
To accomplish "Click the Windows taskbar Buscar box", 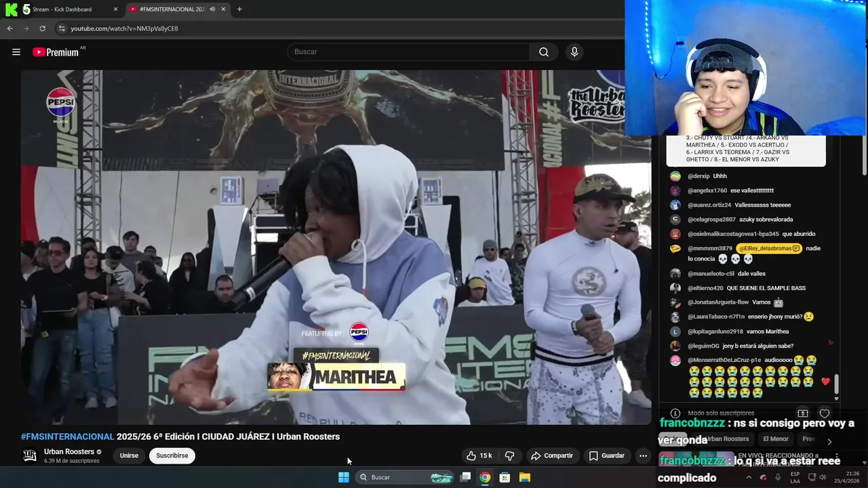I will [404, 477].
